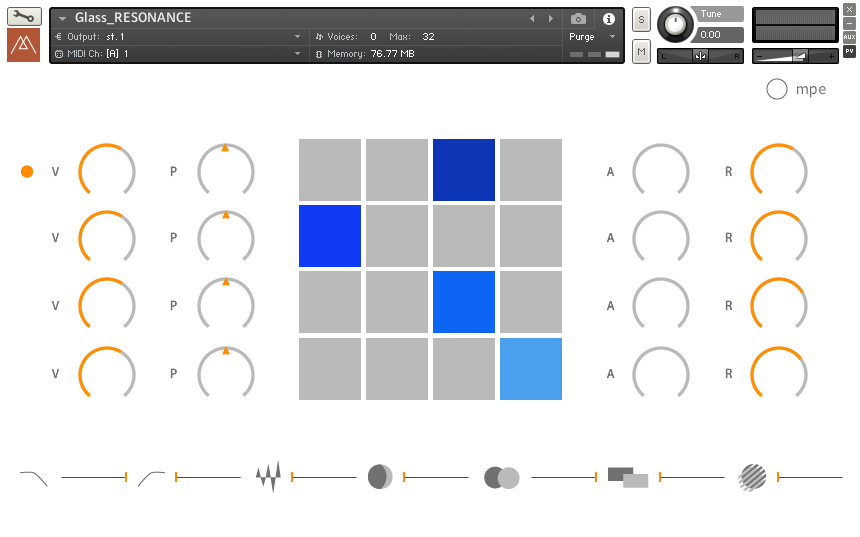This screenshot has height=537, width=860.
Task: Click the dark blue top-row grid cell
Action: tap(464, 170)
